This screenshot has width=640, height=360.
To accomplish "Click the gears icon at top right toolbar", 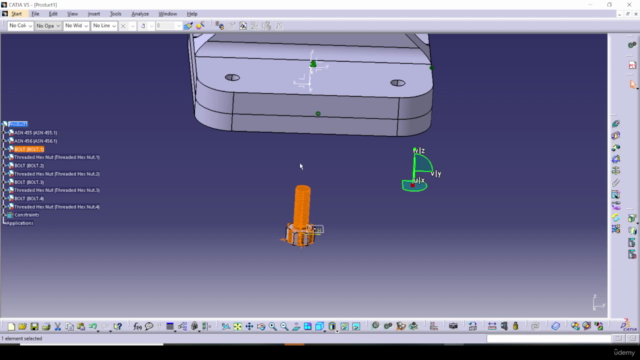I will click(x=632, y=44).
